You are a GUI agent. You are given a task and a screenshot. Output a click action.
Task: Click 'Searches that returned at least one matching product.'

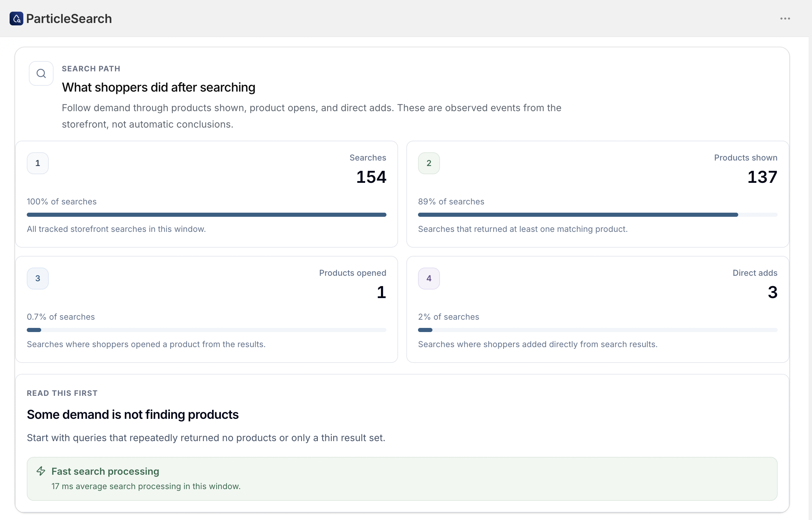pos(523,229)
